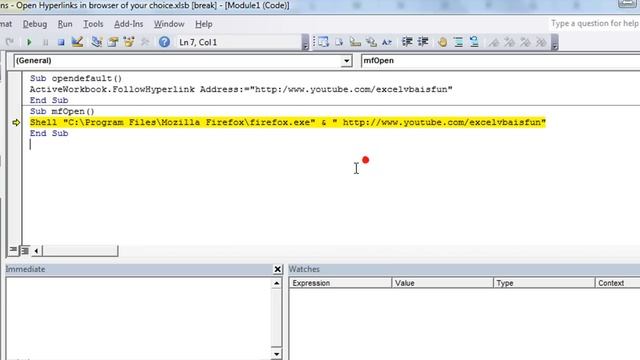
Task: Click the 'Sub mfOpen()' code line
Action: click(62, 111)
